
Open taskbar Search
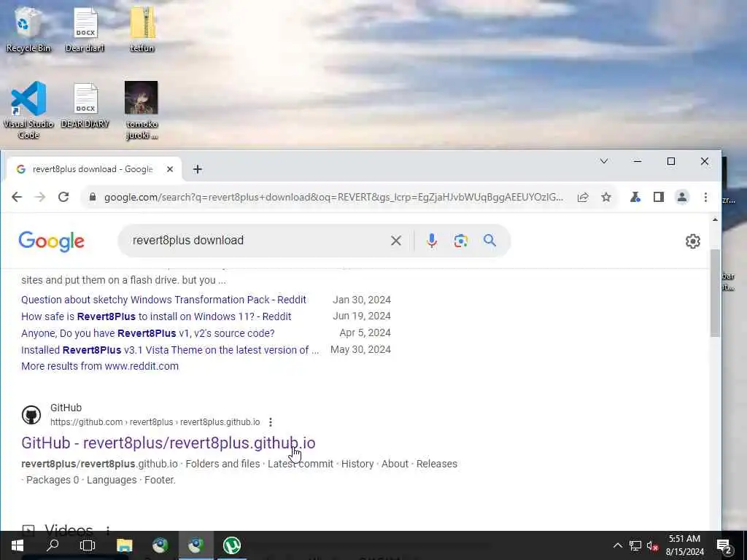click(53, 545)
